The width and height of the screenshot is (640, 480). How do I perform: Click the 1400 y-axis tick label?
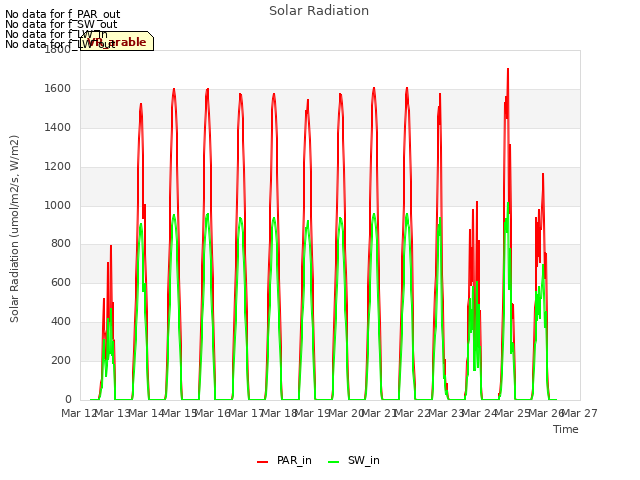coord(58,128)
